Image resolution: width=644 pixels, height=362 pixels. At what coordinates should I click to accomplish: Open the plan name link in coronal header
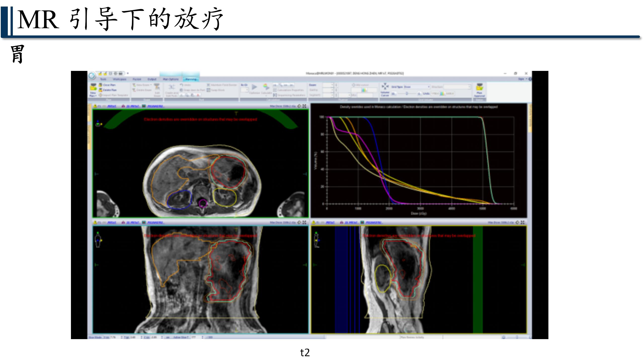point(155,222)
